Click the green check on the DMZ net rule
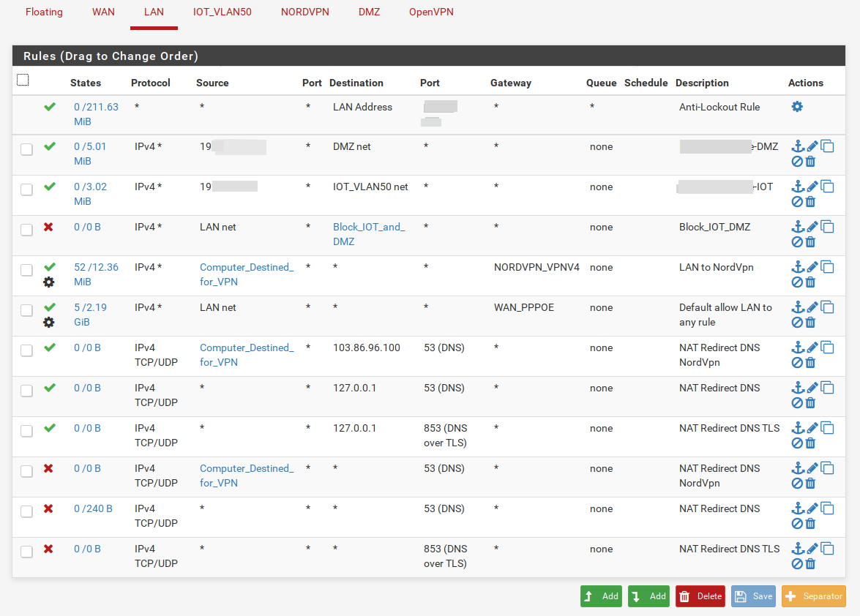 point(49,146)
